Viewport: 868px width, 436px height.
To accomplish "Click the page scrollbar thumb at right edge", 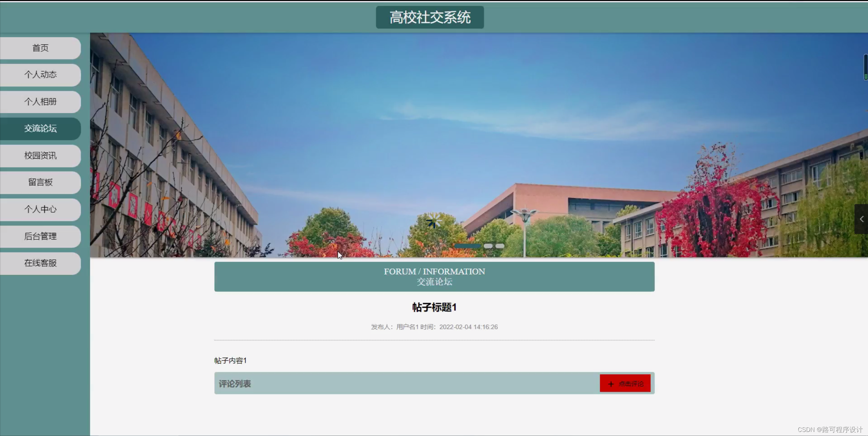I will (866, 67).
